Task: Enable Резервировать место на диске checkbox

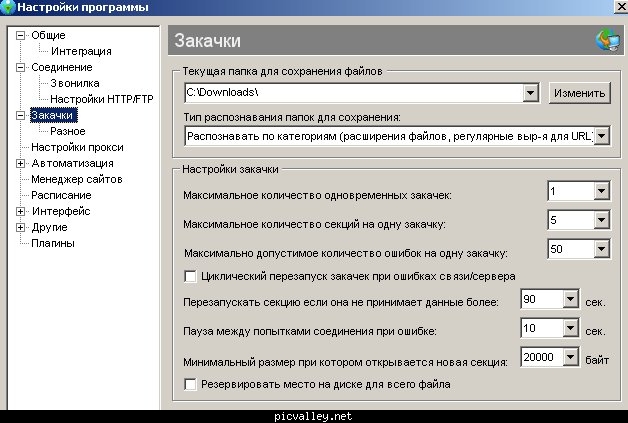Action: coord(190,385)
